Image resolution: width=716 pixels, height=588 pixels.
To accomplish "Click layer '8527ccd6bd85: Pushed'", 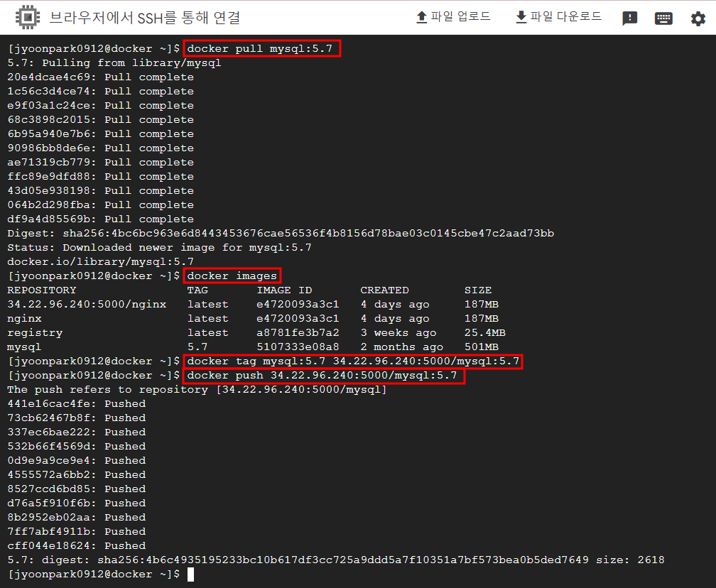I will (77, 489).
